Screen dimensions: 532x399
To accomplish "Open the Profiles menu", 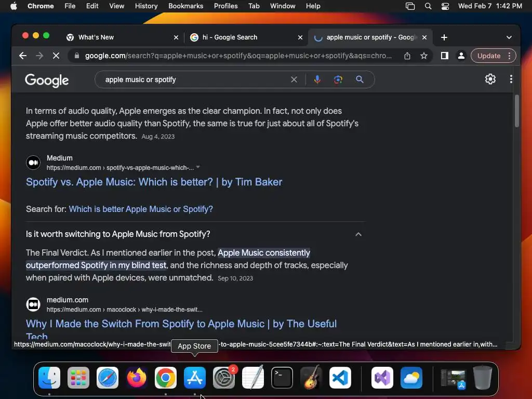I will (x=225, y=6).
